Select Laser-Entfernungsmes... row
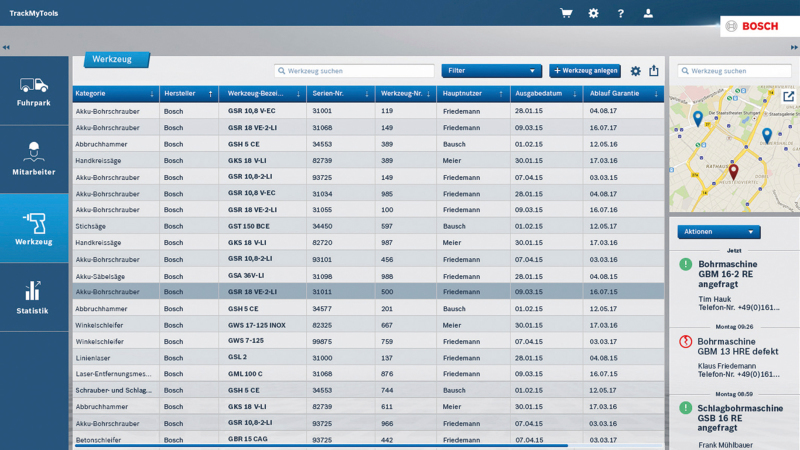800x450 pixels. point(368,374)
